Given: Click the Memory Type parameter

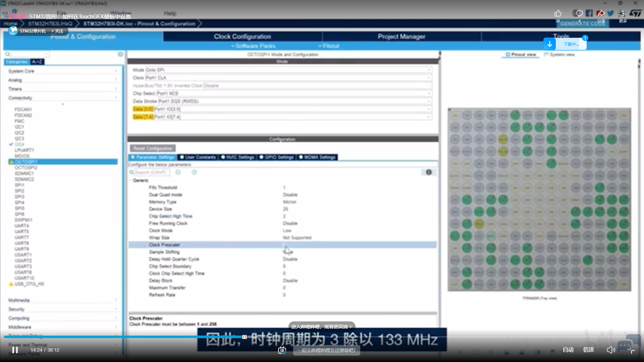Looking at the screenshot, I should [163, 202].
